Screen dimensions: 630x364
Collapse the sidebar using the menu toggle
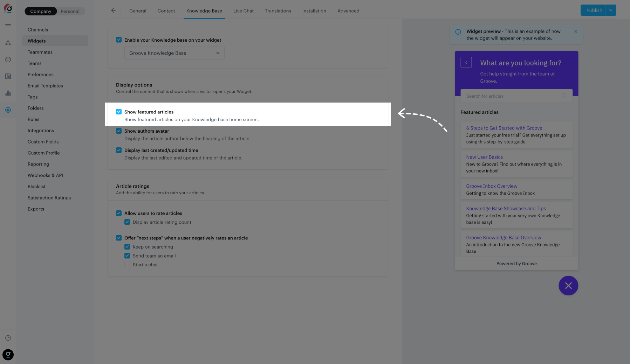click(x=8, y=25)
